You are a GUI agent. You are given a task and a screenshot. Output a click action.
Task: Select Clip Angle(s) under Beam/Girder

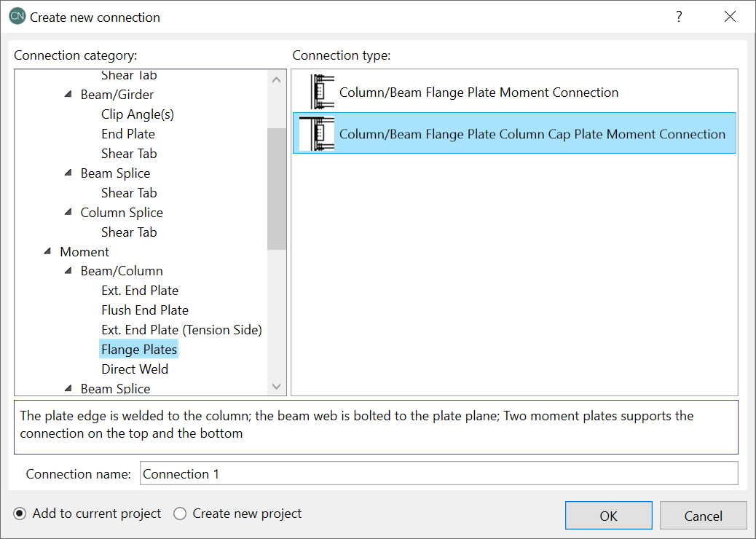click(138, 114)
